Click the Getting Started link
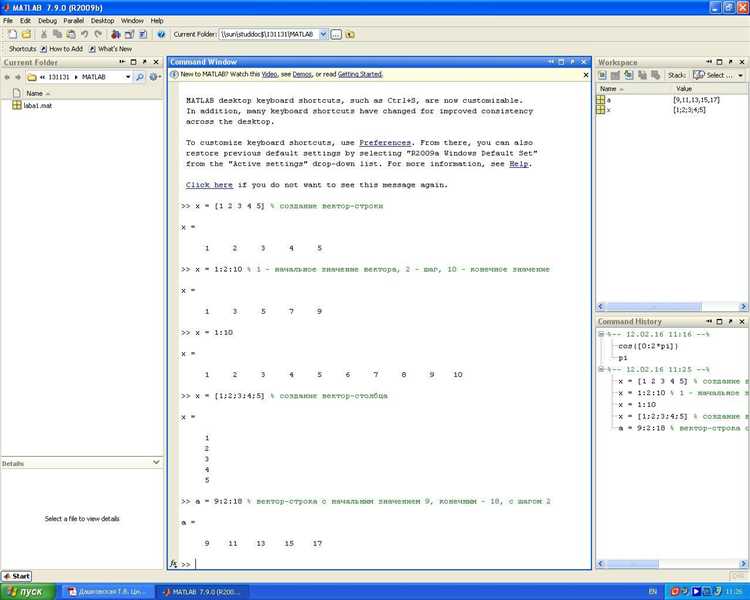The image size is (750, 600). (359, 74)
